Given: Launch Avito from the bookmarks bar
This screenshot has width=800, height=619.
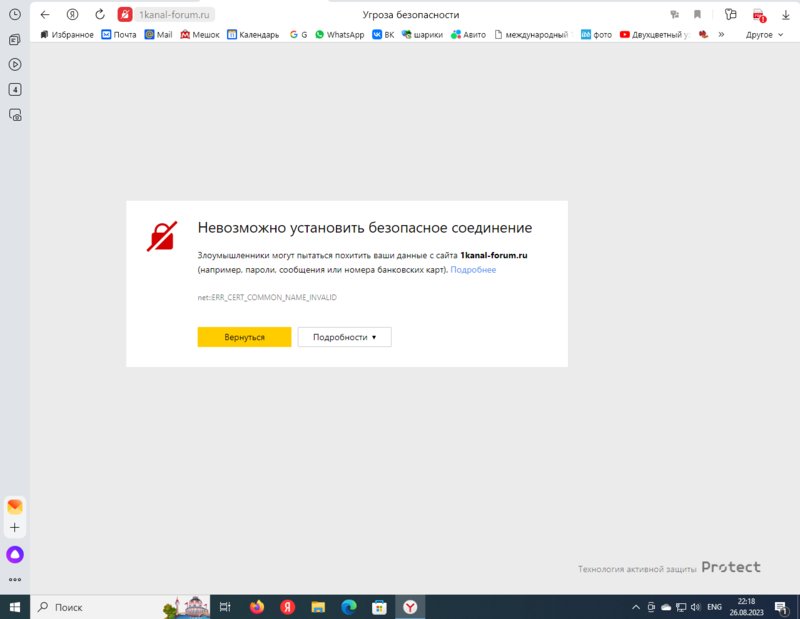Looking at the screenshot, I should coord(466,34).
